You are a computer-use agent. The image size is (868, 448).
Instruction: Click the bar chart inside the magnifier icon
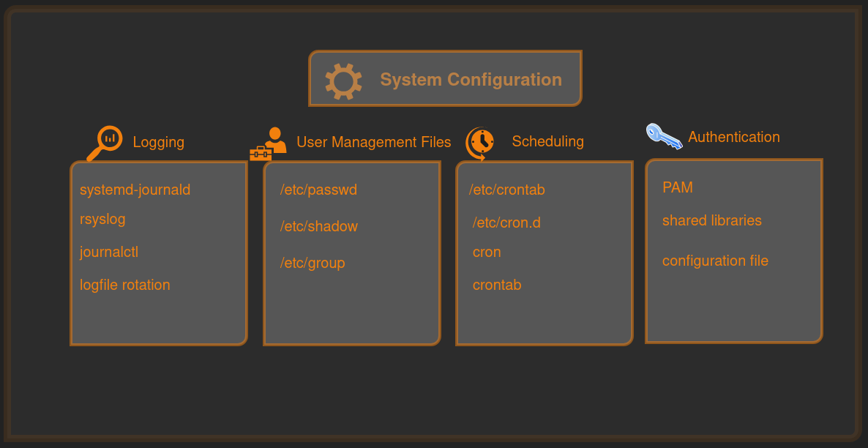pos(108,138)
